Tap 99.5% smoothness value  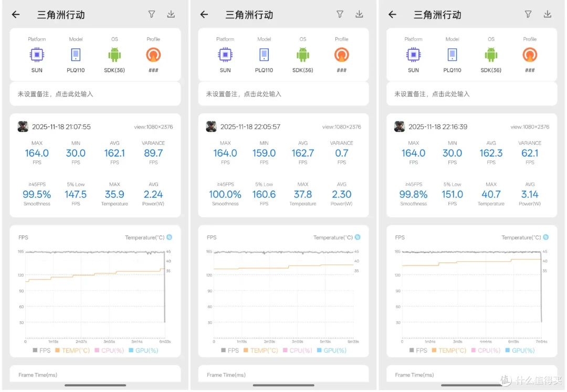click(x=37, y=194)
